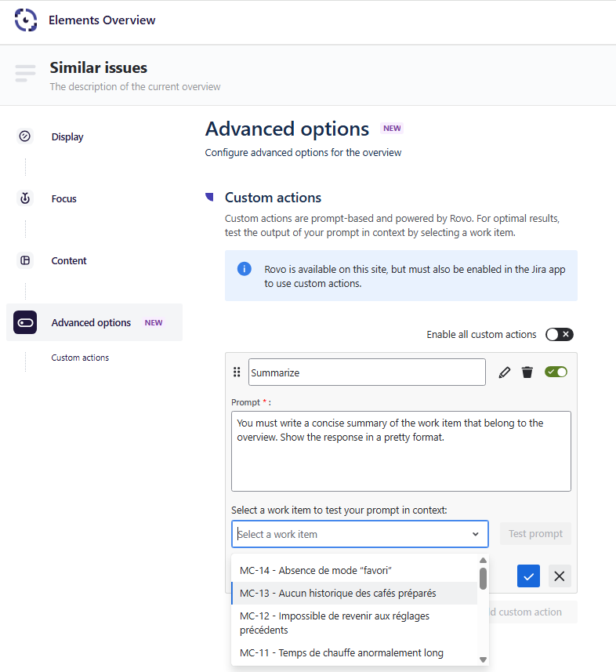Click the Focus step icon in sidebar

click(25, 198)
